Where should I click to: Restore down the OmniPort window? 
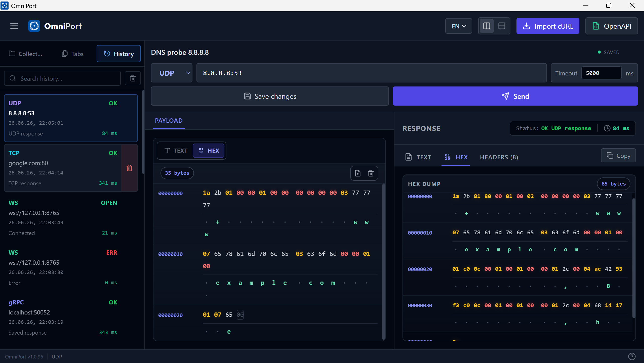pos(609,5)
